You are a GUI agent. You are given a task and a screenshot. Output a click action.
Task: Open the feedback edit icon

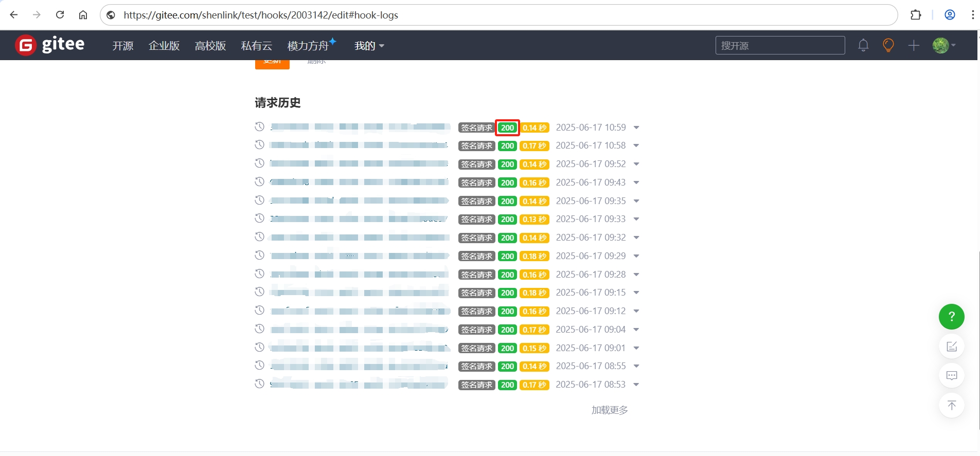[952, 346]
